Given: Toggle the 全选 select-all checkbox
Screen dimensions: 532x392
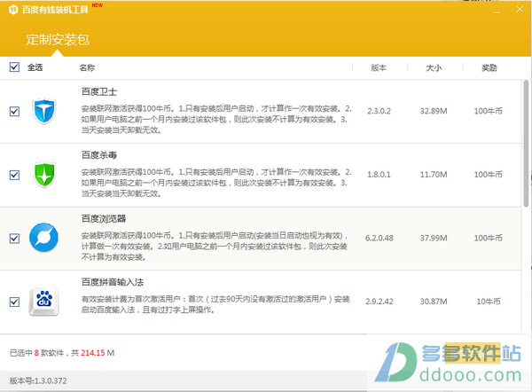Looking at the screenshot, I should (x=14, y=67).
